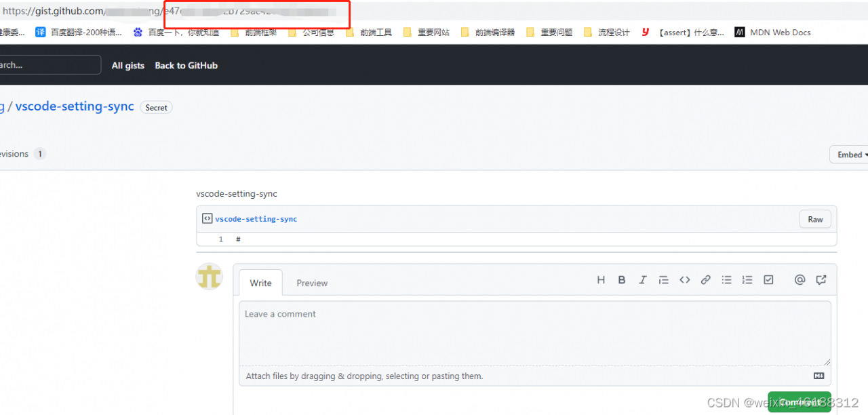
Task: Click the attach files by dragging bar
Action: (x=535, y=376)
